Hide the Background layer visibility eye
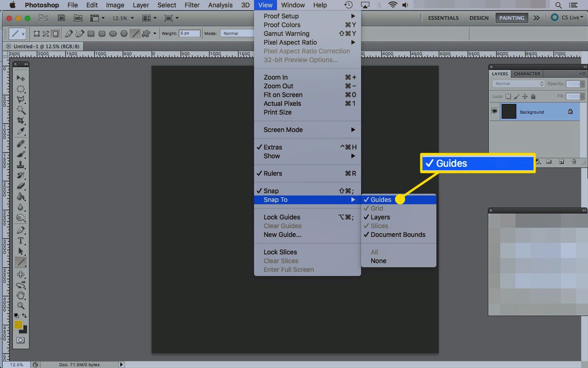 pos(495,111)
